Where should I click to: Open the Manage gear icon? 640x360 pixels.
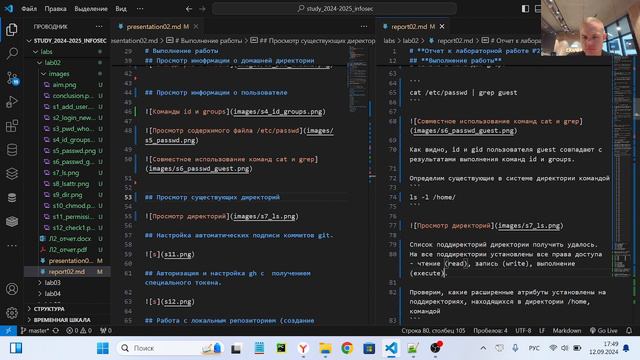(x=12, y=313)
